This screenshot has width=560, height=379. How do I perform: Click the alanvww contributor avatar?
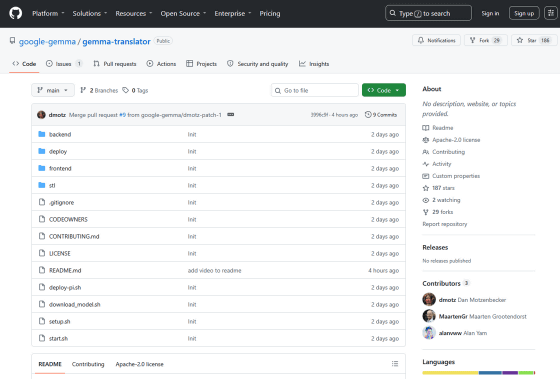429,333
